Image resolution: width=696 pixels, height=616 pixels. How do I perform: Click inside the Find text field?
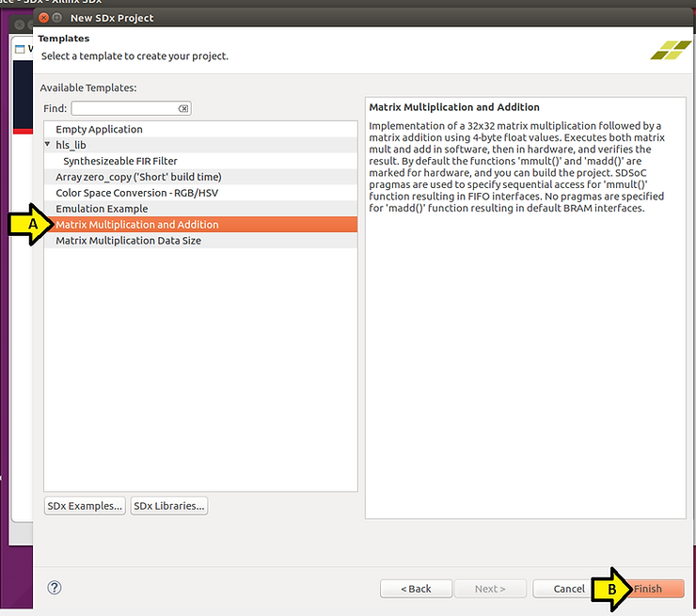pos(124,109)
